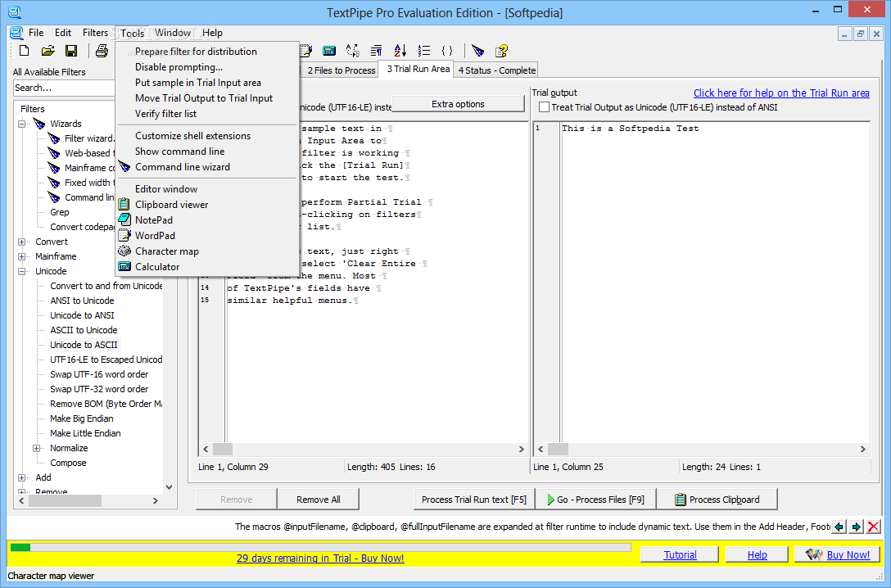Select Make Big Endian filter
The image size is (891, 588).
(81, 418)
